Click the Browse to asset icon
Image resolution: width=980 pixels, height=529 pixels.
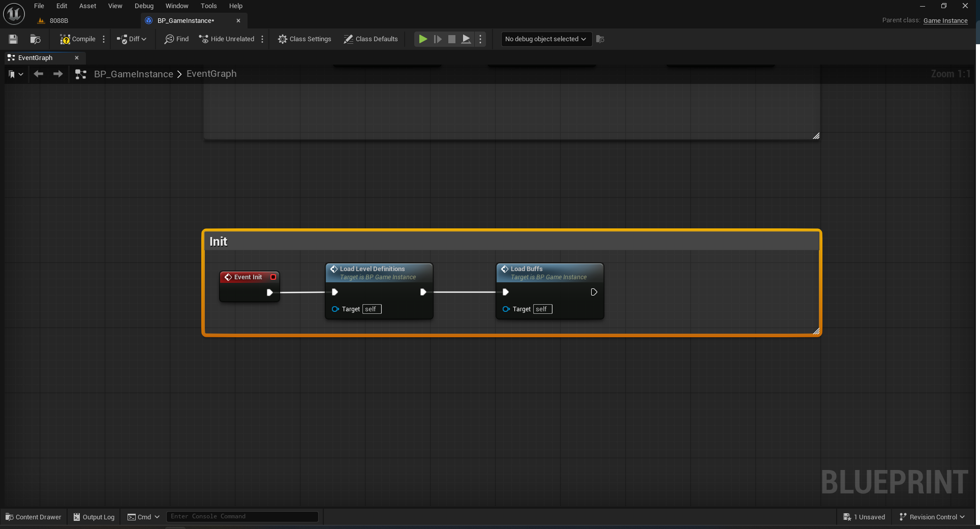pos(35,39)
